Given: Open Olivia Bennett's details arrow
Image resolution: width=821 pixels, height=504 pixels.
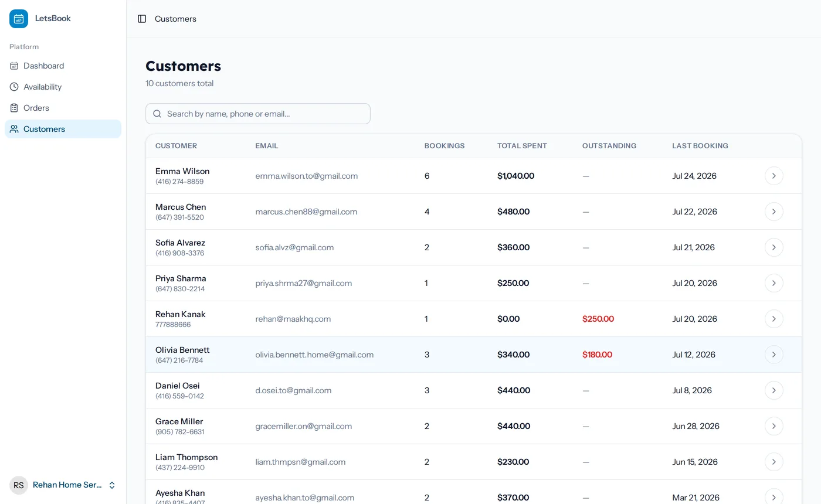Looking at the screenshot, I should click(774, 355).
